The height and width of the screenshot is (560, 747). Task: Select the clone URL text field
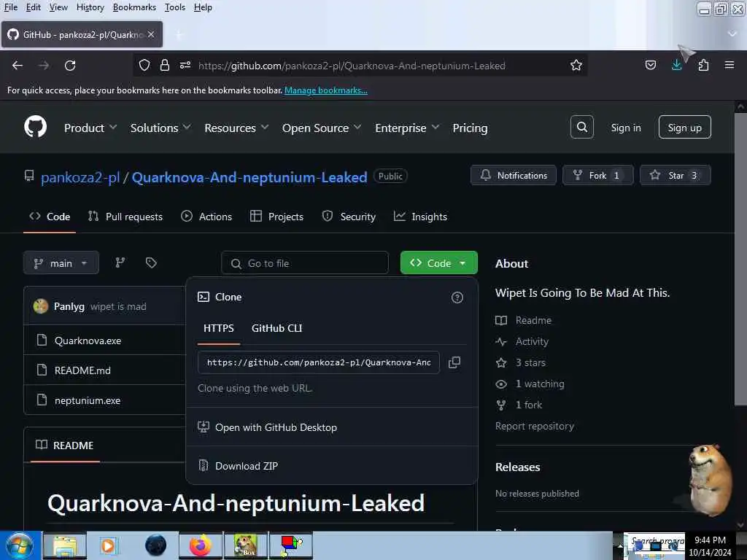coord(318,362)
